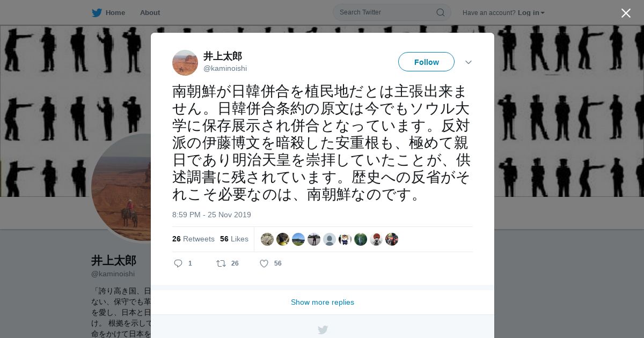
Task: Expand the Log in dropdown
Action: [531, 13]
